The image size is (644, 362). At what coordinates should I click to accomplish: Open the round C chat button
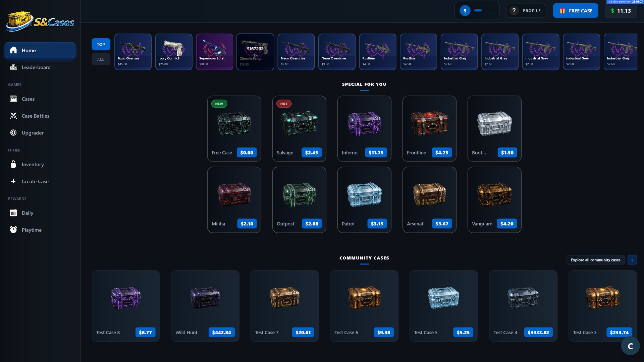(x=630, y=346)
